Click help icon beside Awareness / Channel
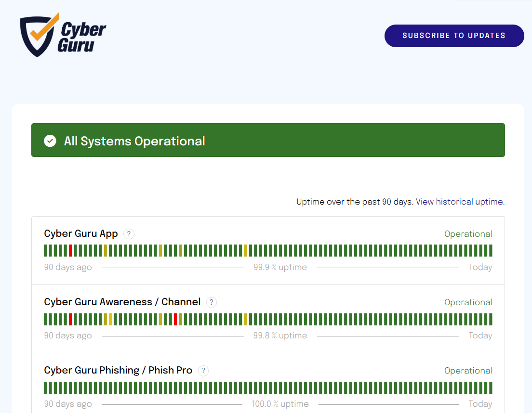Viewport: 532px width, 413px height. point(212,302)
